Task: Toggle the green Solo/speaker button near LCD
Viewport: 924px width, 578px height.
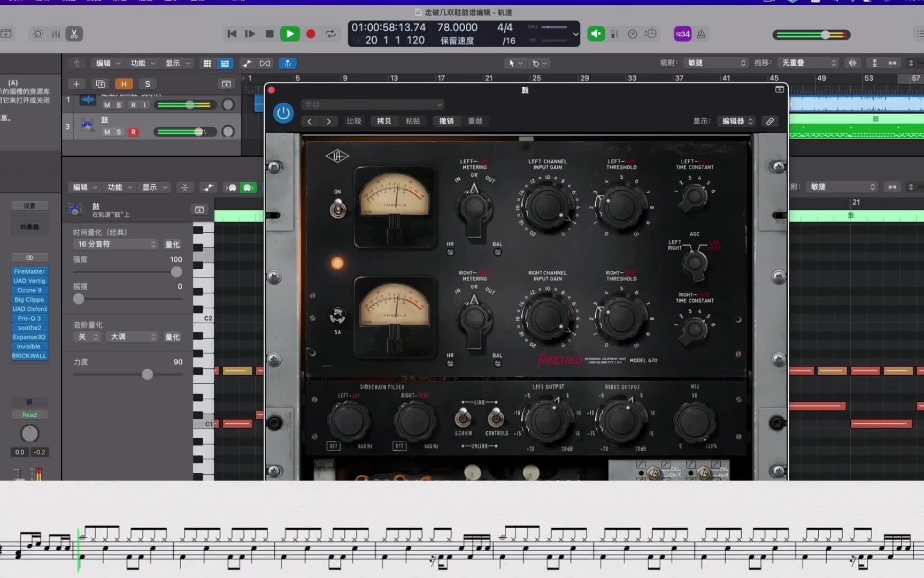Action: [x=596, y=34]
